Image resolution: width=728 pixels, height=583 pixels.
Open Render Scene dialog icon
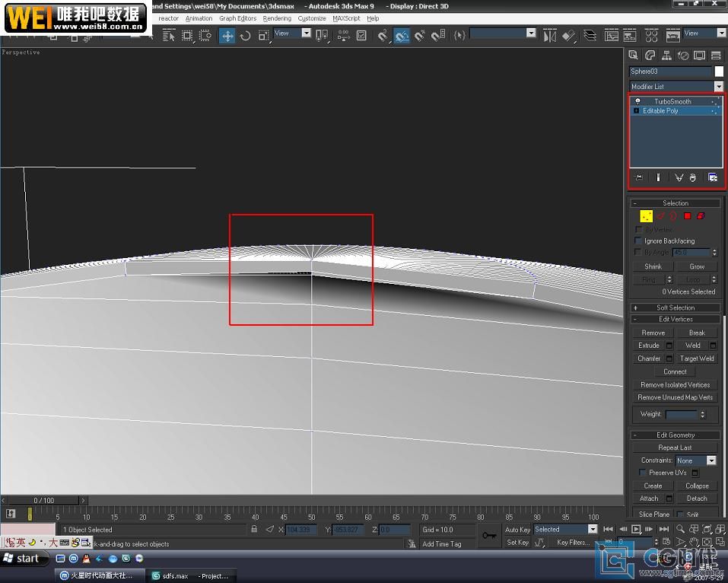(672, 36)
